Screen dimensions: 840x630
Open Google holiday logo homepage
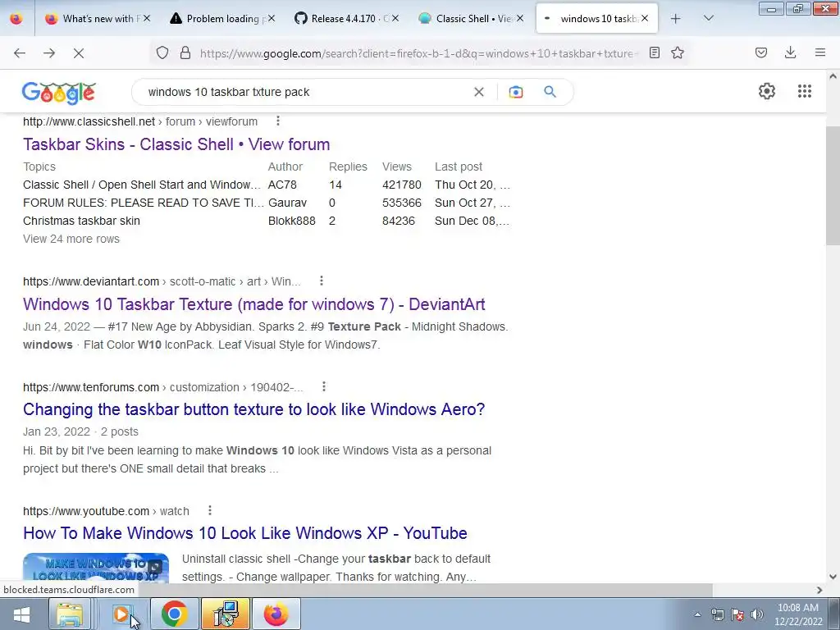pyautogui.click(x=59, y=93)
